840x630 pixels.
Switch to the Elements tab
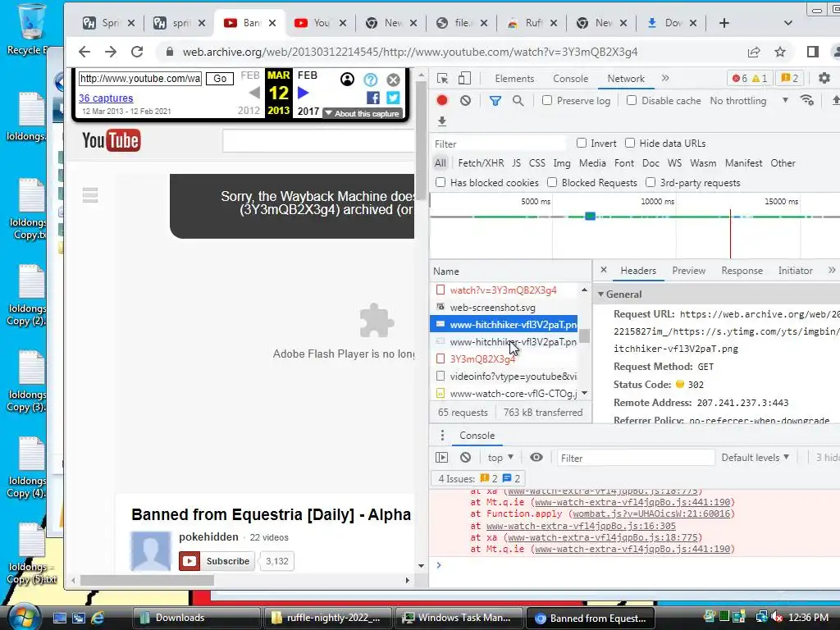click(x=514, y=79)
